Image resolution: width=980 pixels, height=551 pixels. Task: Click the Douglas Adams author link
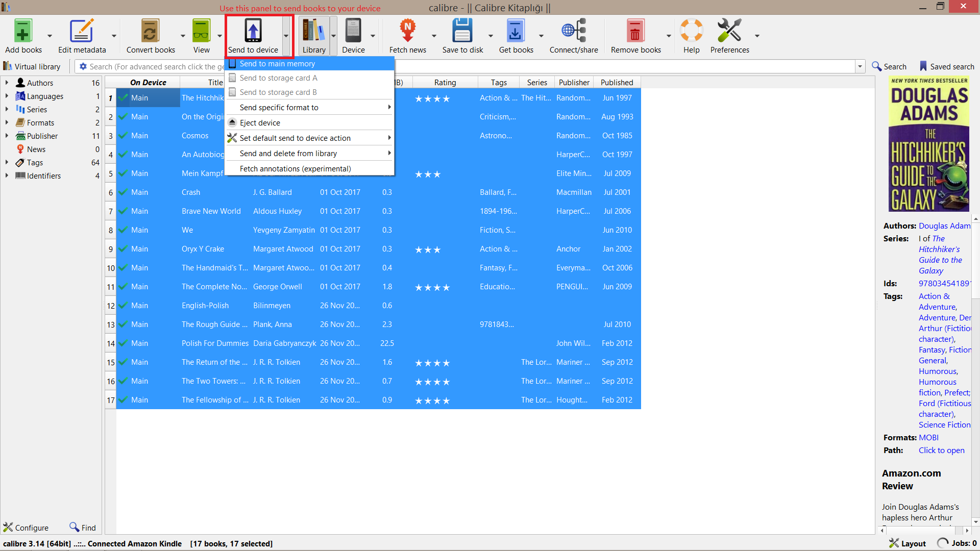[944, 226]
